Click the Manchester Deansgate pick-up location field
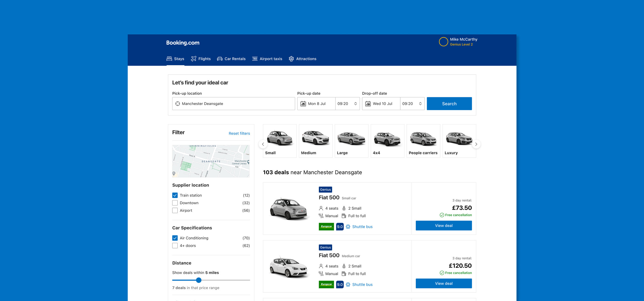The height and width of the screenshot is (301, 644). click(233, 104)
